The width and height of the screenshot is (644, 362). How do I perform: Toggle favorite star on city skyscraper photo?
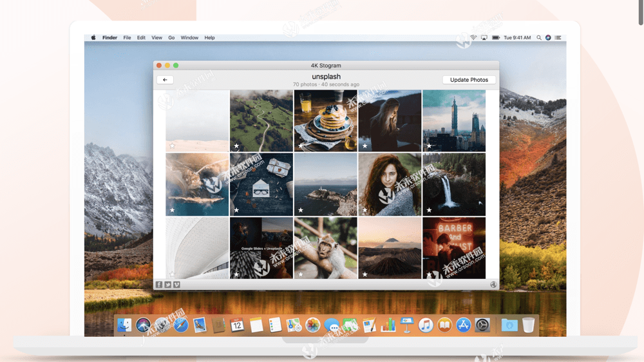tap(429, 146)
